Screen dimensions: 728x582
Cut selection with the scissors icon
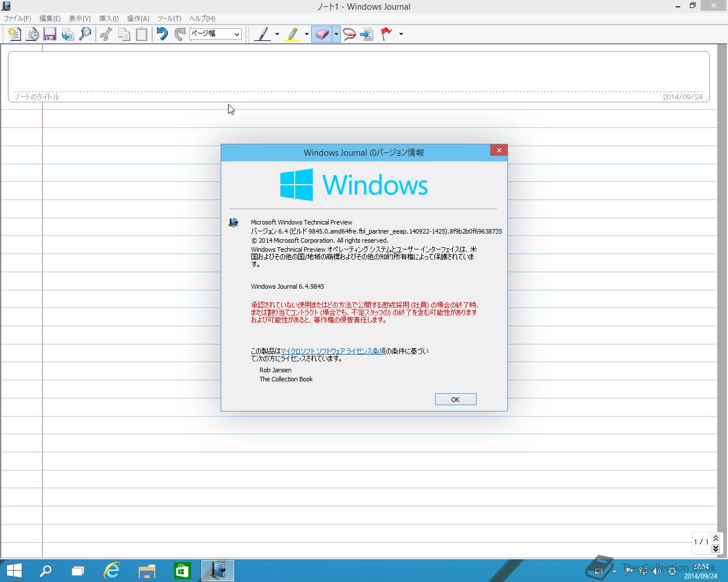(x=106, y=34)
